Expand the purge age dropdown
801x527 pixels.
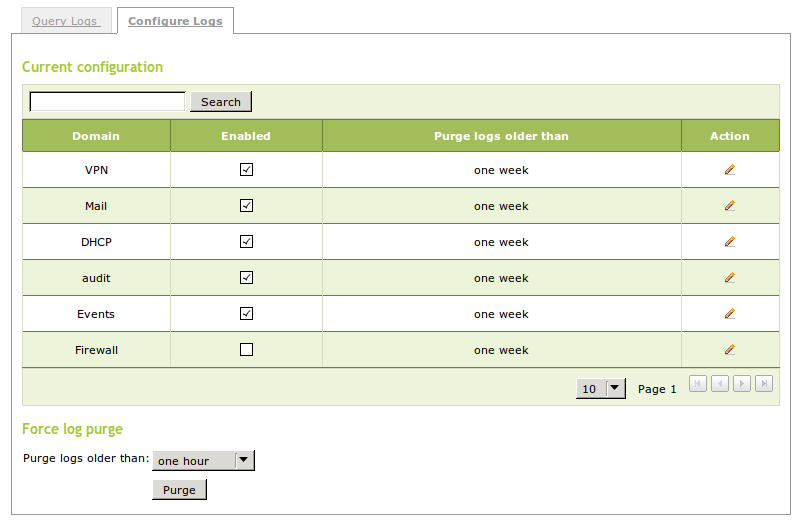pyautogui.click(x=204, y=461)
